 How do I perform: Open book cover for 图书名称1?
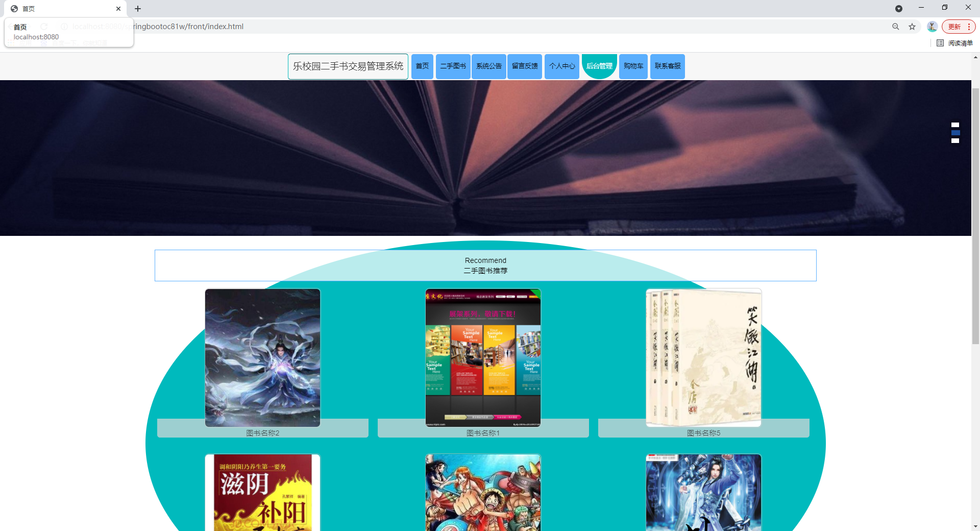[483, 357]
